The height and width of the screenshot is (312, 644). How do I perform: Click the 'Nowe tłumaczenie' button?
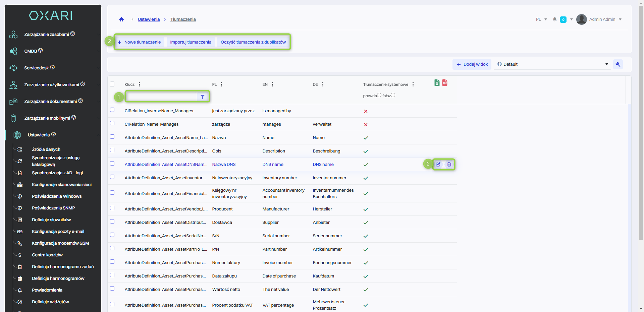tap(140, 42)
